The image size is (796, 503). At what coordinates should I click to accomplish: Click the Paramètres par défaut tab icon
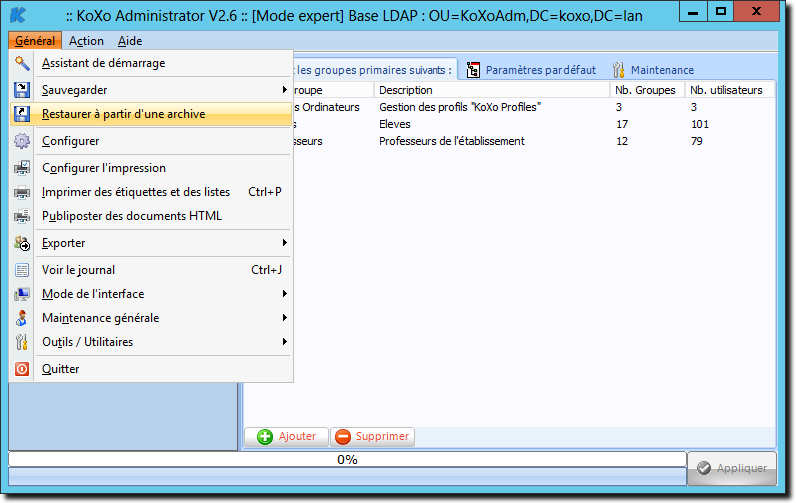click(x=473, y=70)
